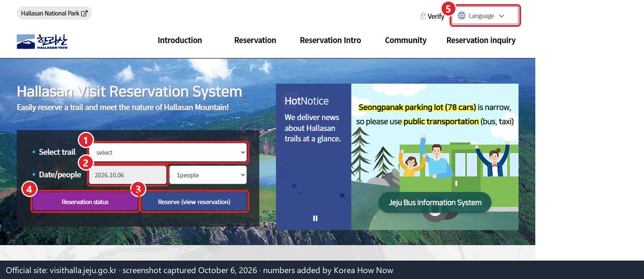Click the globe icon in Language selector

(x=462, y=16)
